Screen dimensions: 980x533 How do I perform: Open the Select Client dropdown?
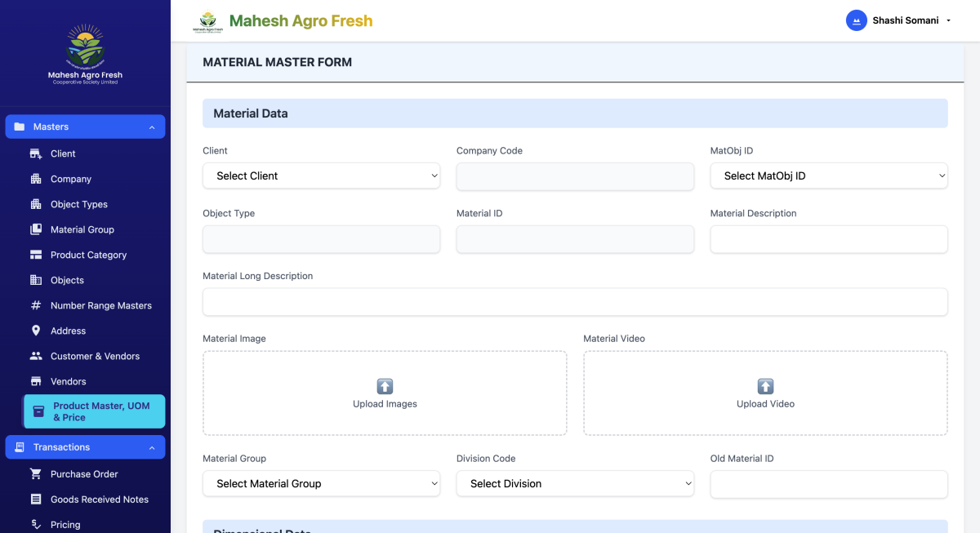tap(321, 176)
